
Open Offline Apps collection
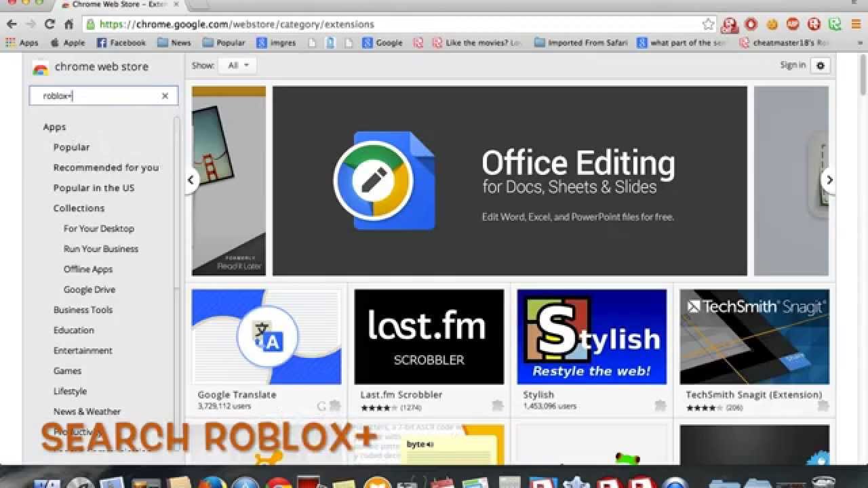[x=88, y=269]
